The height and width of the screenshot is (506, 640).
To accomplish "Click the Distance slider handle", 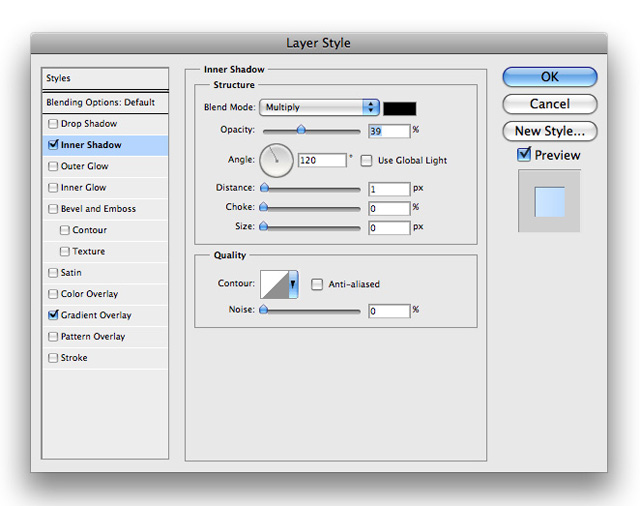I will click(264, 187).
